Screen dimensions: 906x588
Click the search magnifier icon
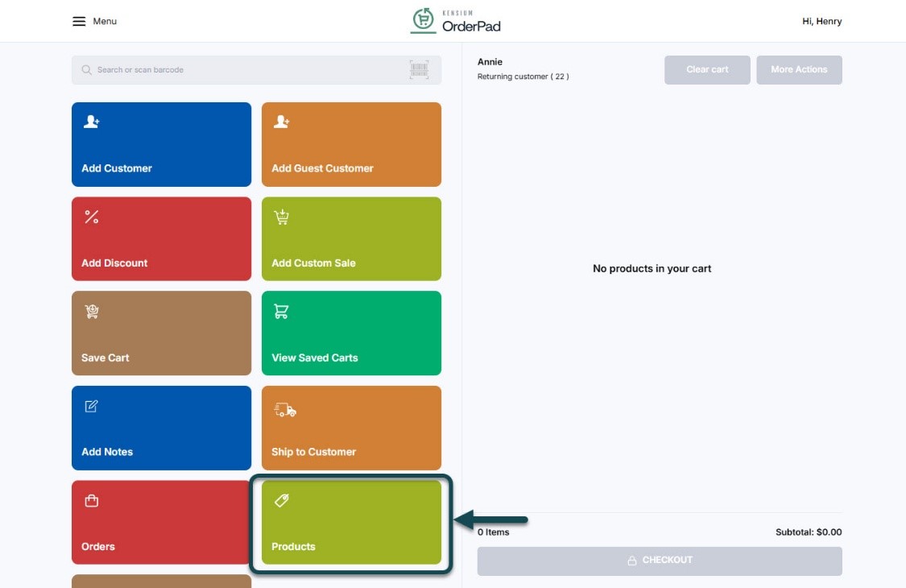click(87, 70)
